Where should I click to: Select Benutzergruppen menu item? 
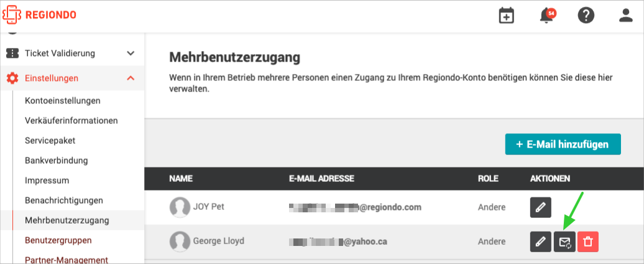(x=58, y=240)
